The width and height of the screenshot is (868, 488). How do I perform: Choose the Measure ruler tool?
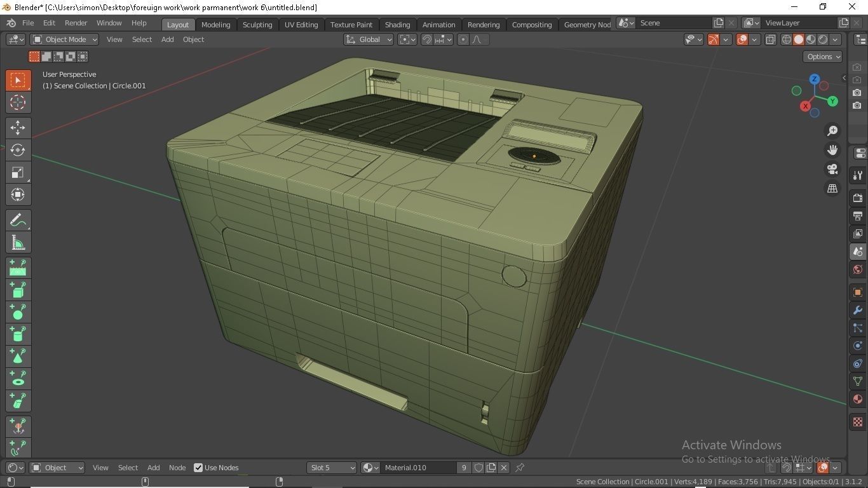point(18,243)
